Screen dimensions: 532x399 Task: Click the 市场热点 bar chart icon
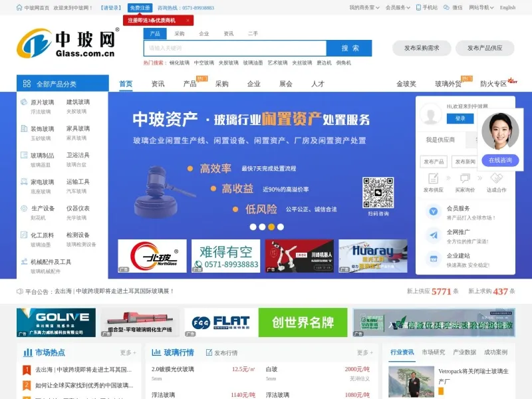28,352
